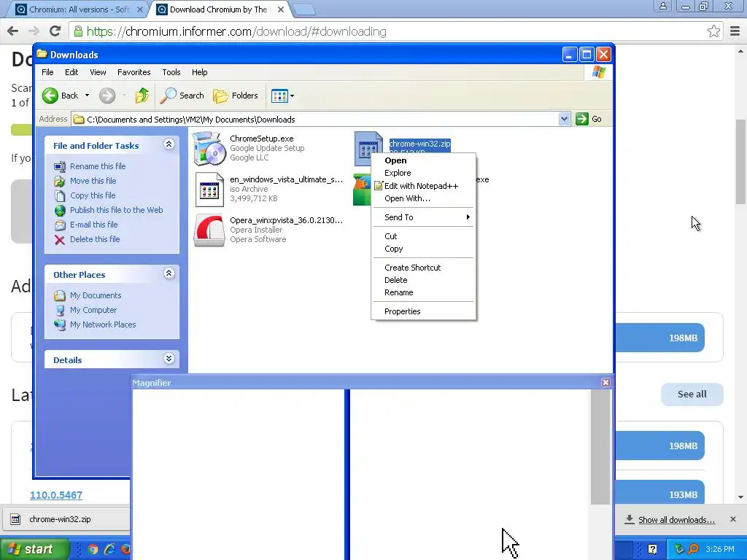Choose Delete in the context menu

[x=424, y=280]
